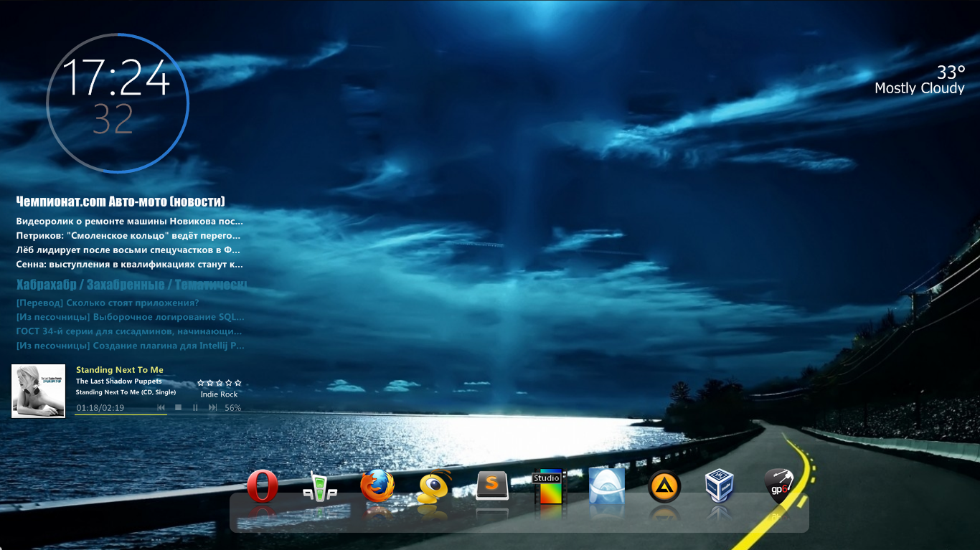980x550 pixels.
Task: Open VirtualBox from the dock
Action: 720,486
